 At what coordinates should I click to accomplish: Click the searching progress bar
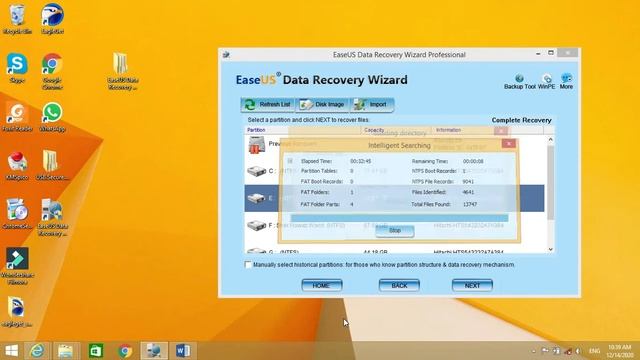point(400,218)
